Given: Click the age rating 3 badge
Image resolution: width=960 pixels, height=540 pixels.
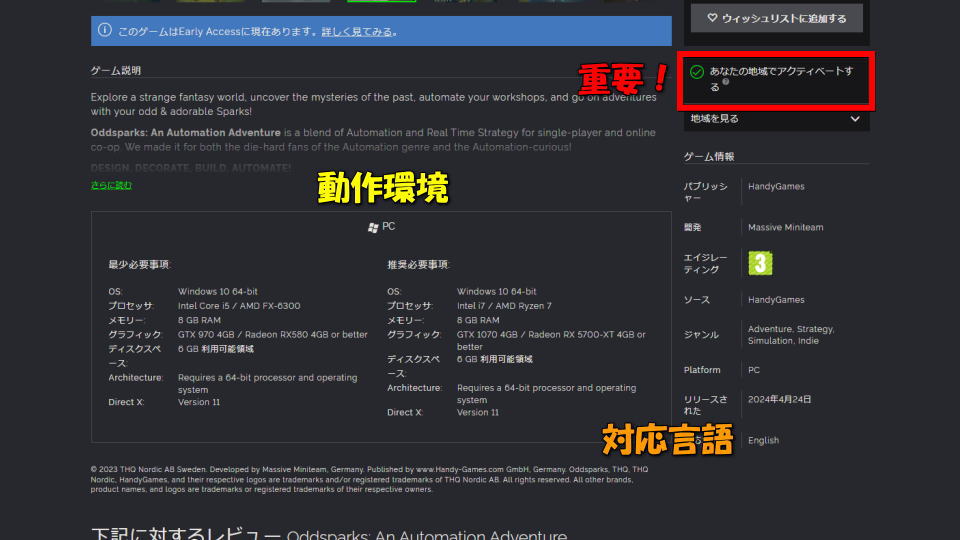Looking at the screenshot, I should click(760, 263).
